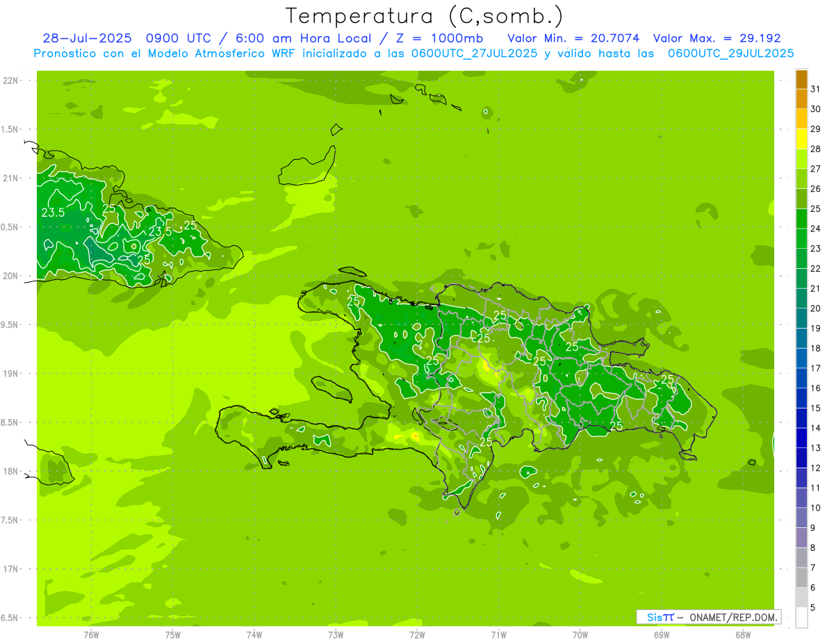Click the '70W' longitude axis label
Screen dimensions: 834x644
[580, 634]
